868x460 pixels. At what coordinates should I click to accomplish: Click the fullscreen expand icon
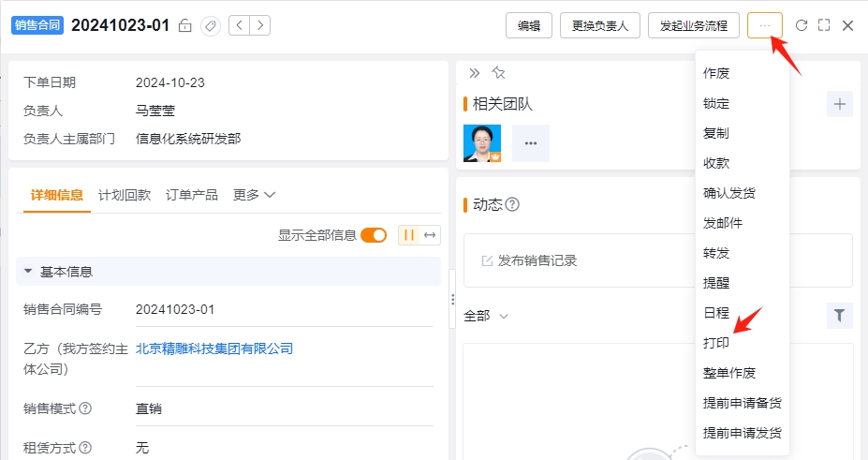click(x=824, y=25)
